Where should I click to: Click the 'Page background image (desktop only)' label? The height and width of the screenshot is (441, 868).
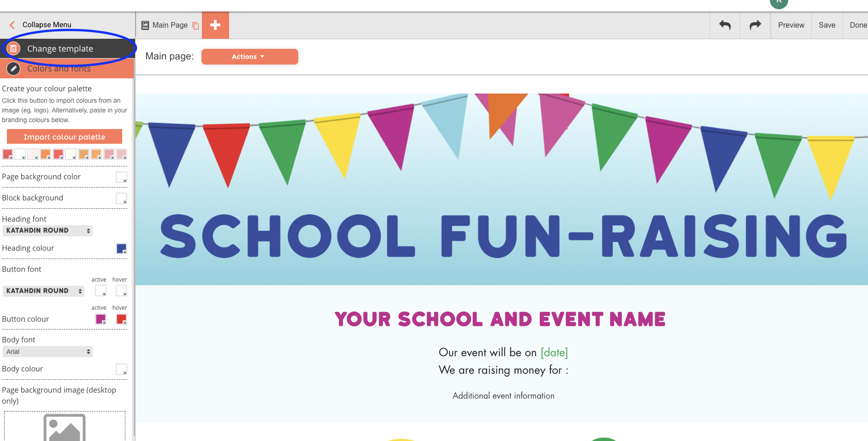(x=59, y=395)
